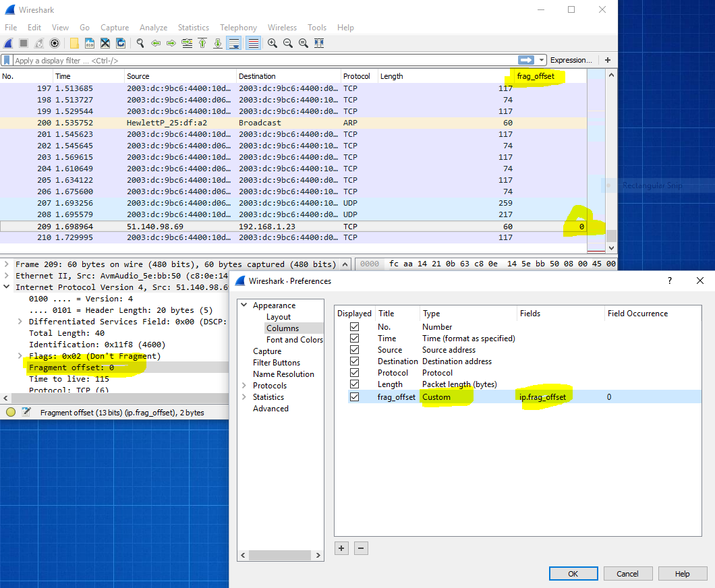
Task: Expand Ethernet II details
Action: 6,275
